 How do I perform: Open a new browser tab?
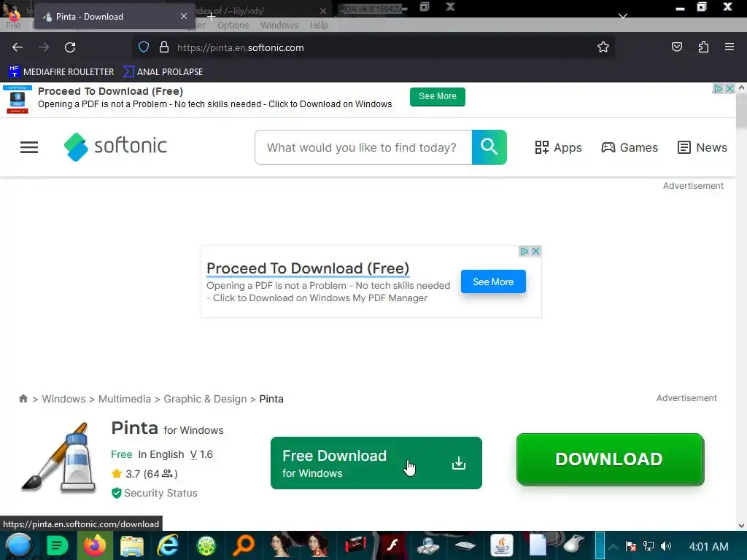(x=211, y=17)
